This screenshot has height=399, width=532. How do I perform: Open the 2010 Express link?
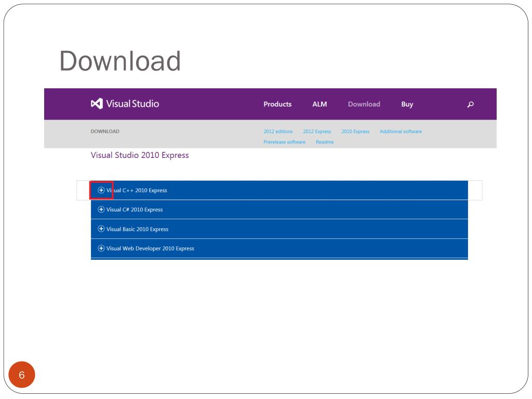[355, 131]
